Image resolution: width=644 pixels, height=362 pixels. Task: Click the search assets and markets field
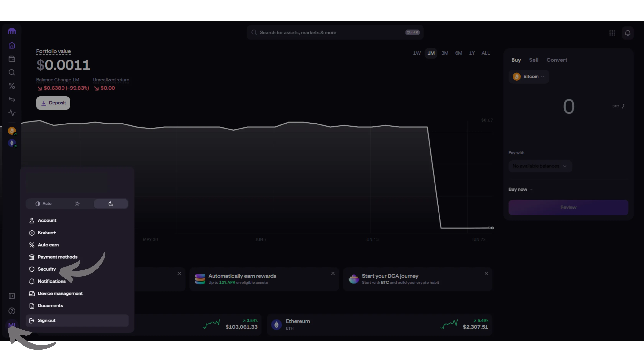point(325,33)
